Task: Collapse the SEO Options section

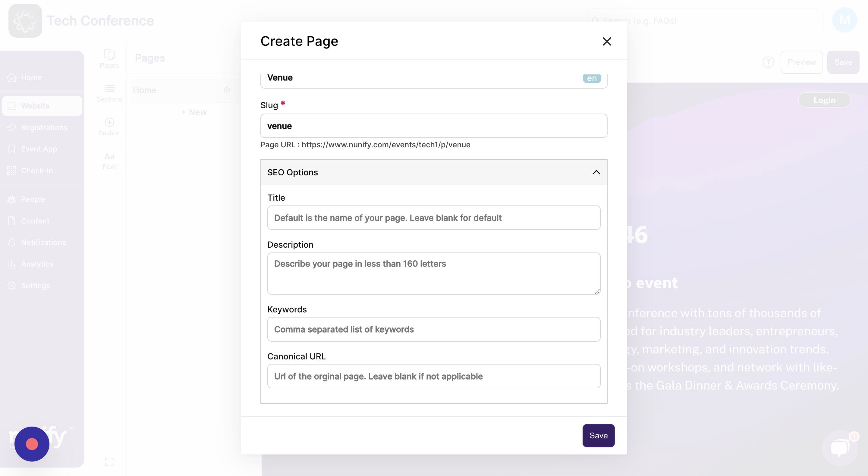Action: point(596,173)
